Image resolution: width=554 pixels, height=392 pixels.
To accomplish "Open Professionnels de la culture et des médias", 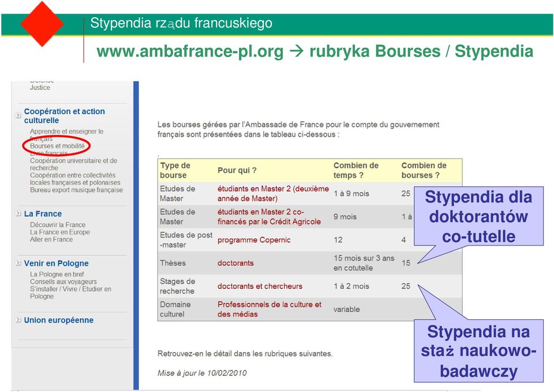I will (269, 309).
